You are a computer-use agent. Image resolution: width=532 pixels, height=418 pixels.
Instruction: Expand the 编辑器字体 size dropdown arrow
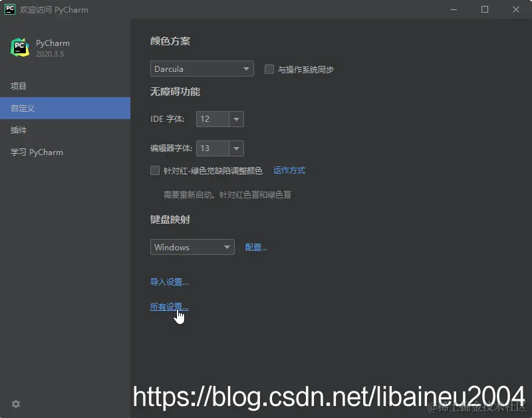pos(237,148)
